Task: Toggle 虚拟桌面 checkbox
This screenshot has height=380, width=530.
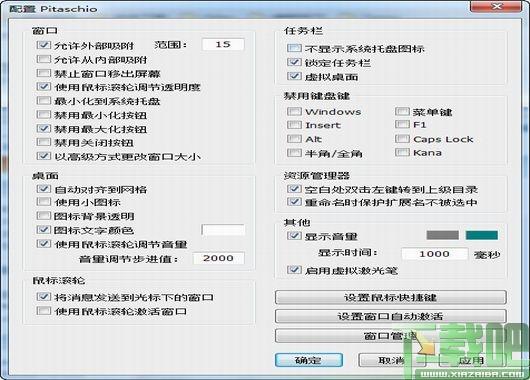Action: [294, 76]
